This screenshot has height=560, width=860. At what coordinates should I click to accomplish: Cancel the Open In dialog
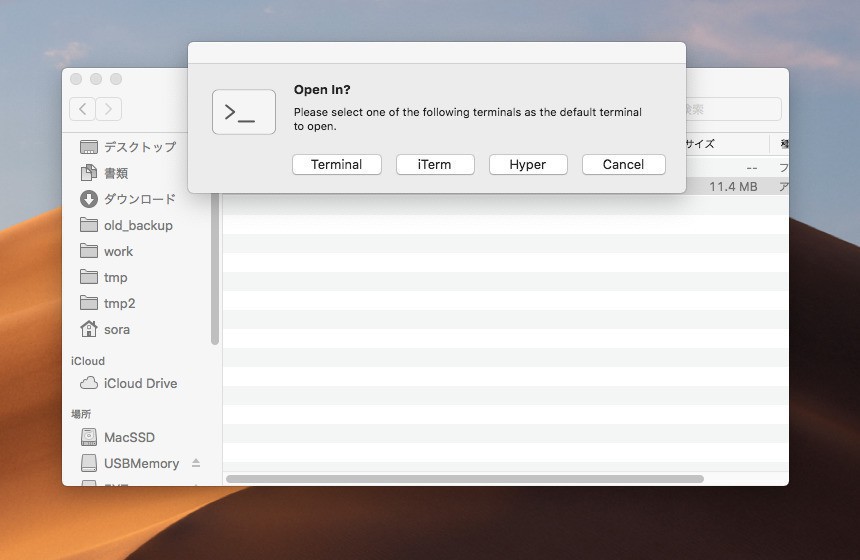[623, 165]
